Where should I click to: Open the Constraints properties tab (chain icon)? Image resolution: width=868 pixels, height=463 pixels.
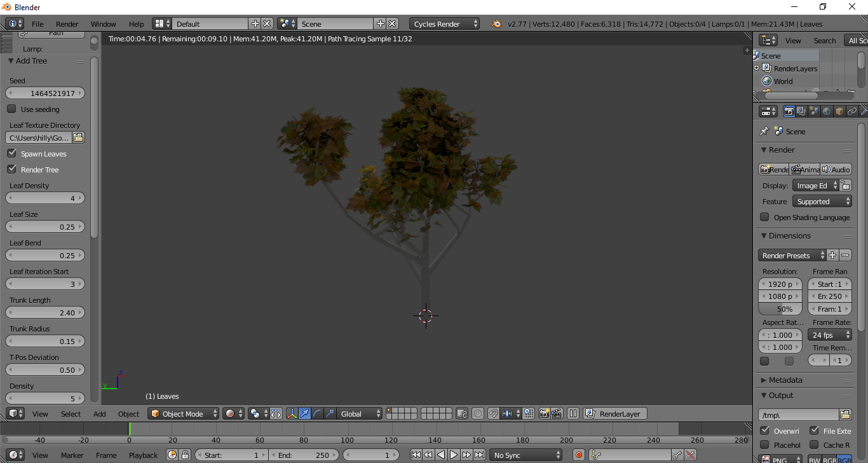tap(852, 111)
